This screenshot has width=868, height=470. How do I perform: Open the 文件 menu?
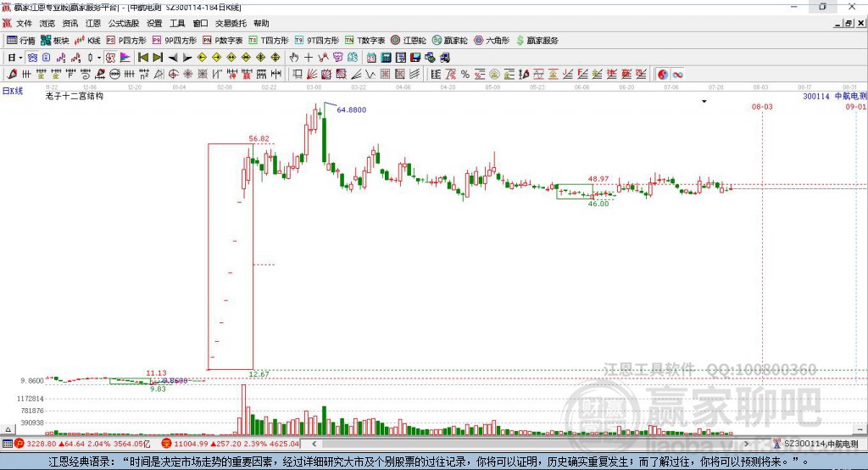tap(24, 23)
